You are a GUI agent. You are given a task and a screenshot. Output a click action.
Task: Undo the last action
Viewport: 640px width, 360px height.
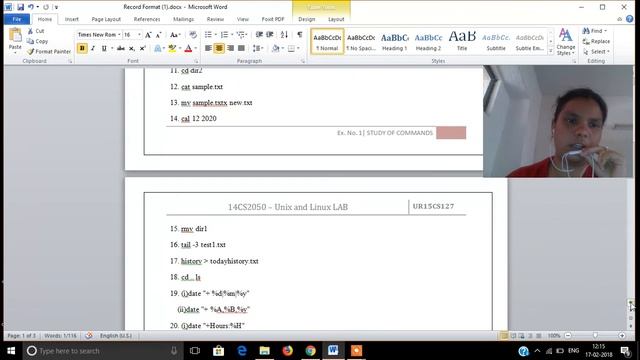click(x=31, y=7)
